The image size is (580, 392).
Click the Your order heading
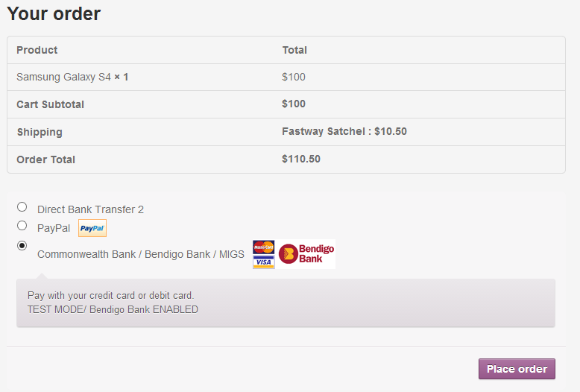[x=54, y=13]
